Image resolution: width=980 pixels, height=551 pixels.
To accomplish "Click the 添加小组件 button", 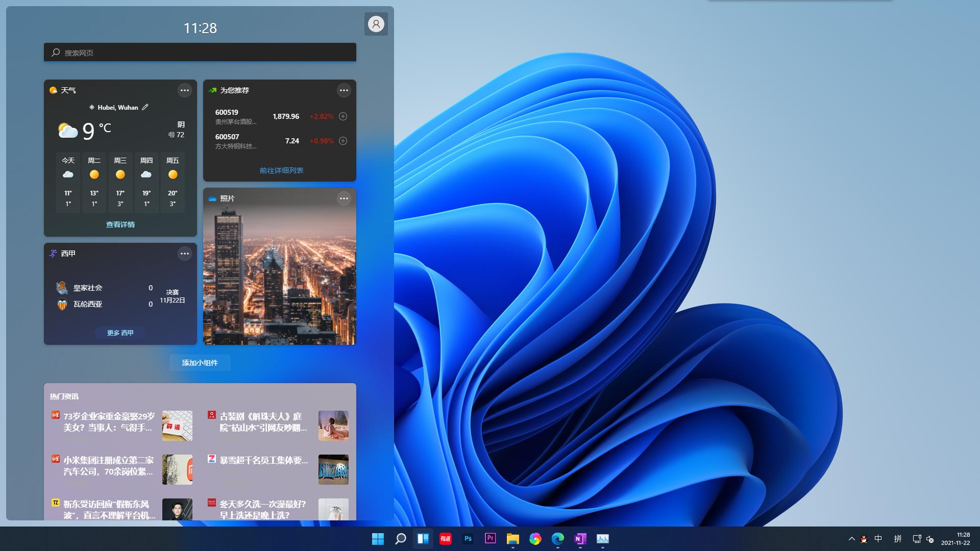I will pos(200,362).
